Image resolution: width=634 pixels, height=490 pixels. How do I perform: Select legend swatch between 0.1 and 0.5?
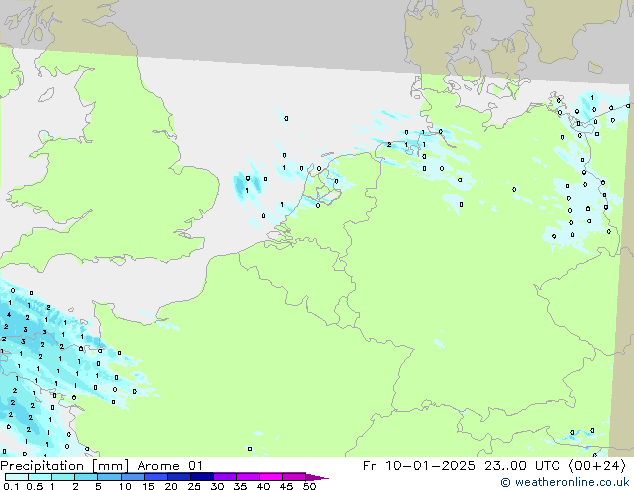(x=17, y=477)
